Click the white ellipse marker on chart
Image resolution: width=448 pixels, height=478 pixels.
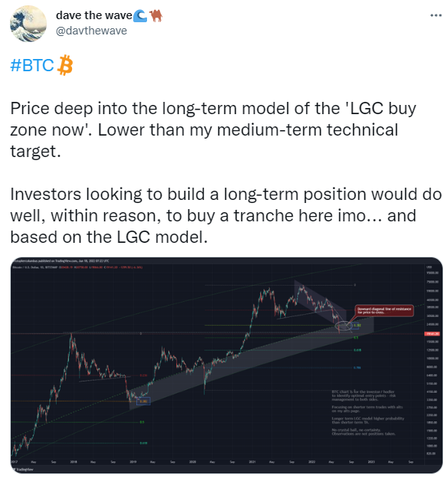tap(344, 326)
